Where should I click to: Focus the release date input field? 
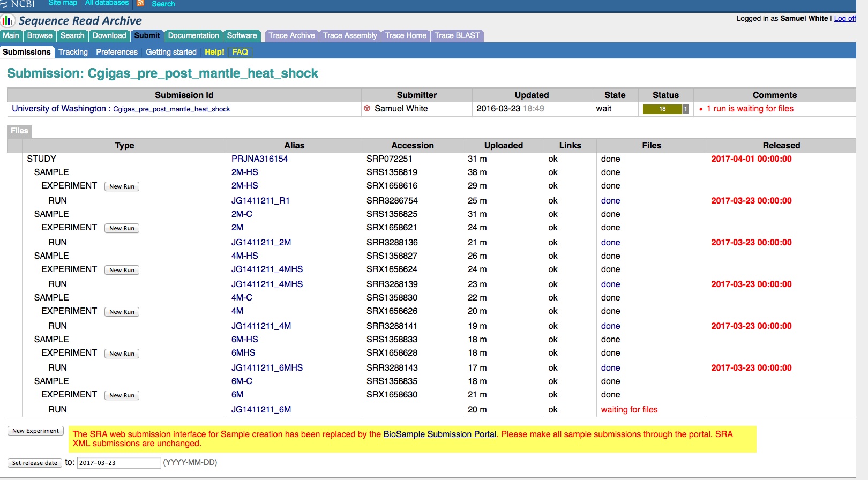119,463
